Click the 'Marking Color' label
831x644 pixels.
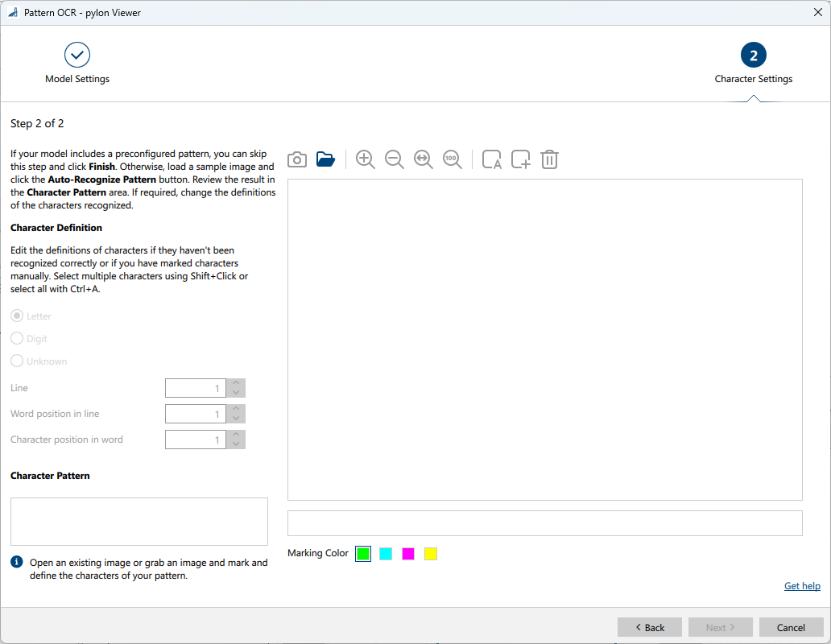pos(318,553)
